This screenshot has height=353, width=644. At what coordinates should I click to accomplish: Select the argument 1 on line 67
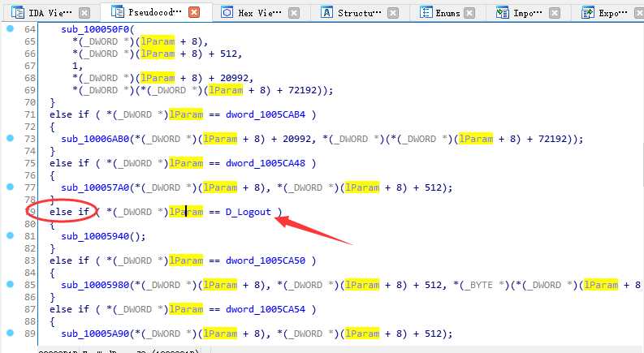tap(76, 66)
